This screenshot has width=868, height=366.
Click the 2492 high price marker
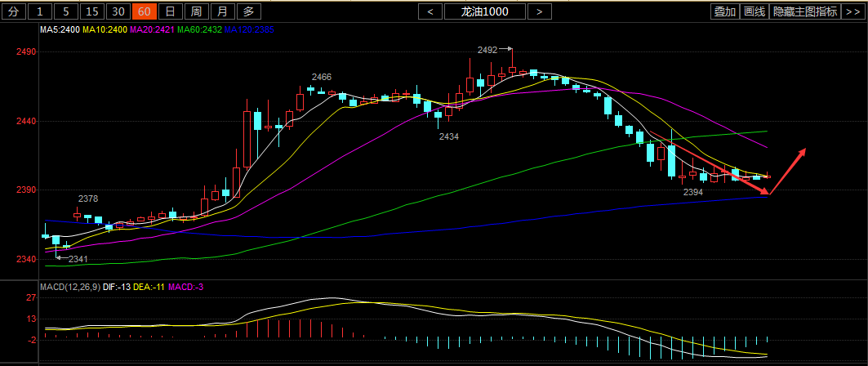[x=487, y=50]
